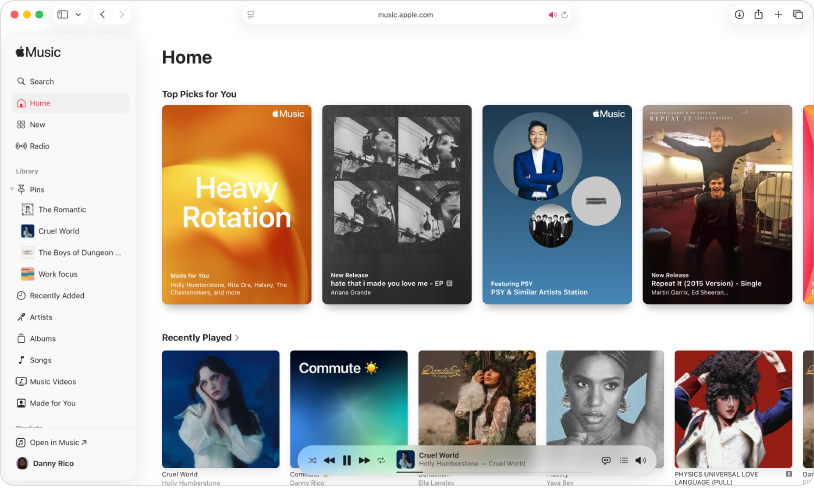Open pinned item The Romantic

tap(70, 209)
